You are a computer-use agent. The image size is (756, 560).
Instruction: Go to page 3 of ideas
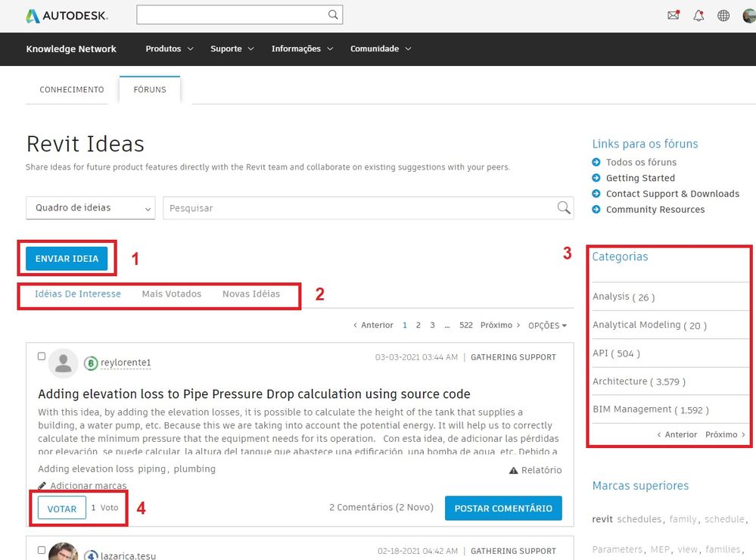pos(432,325)
